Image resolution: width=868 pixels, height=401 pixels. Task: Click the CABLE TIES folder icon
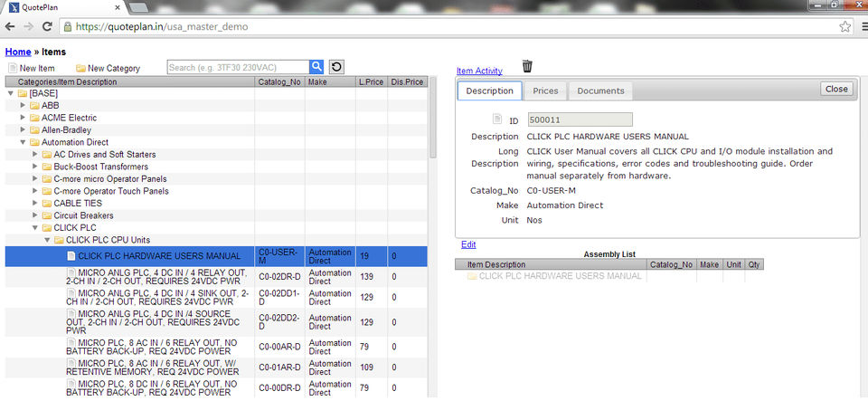point(47,203)
